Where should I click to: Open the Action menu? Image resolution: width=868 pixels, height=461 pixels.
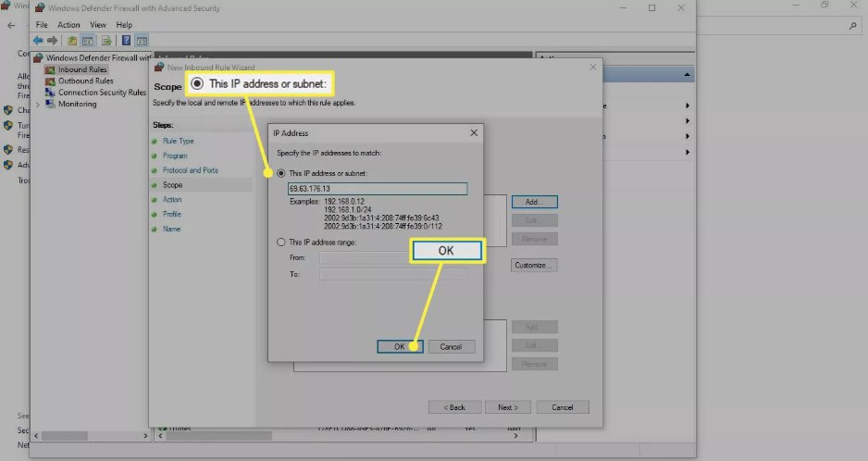pyautogui.click(x=68, y=25)
